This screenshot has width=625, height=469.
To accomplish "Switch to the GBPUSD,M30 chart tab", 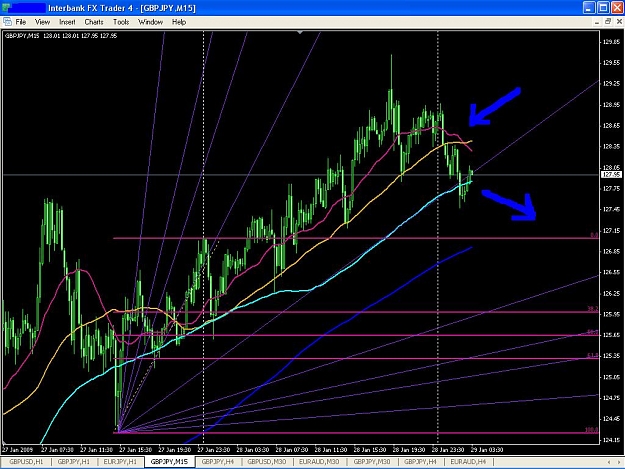I will click(x=267, y=462).
